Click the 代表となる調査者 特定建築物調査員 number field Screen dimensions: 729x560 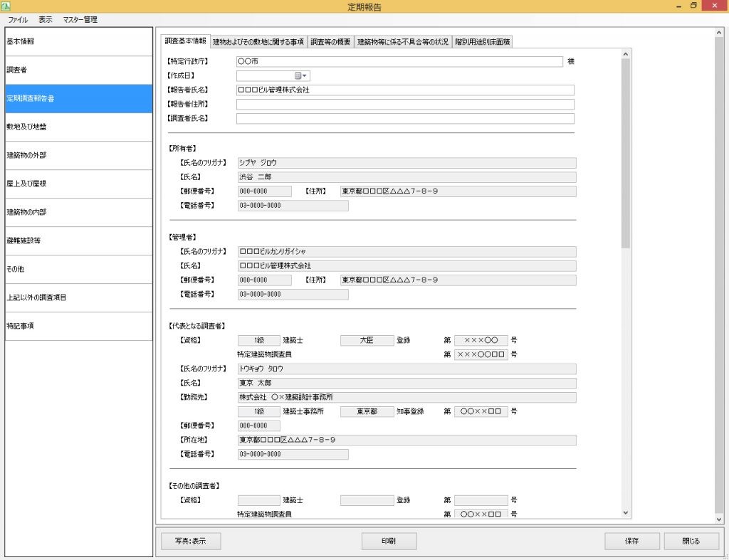tap(481, 354)
